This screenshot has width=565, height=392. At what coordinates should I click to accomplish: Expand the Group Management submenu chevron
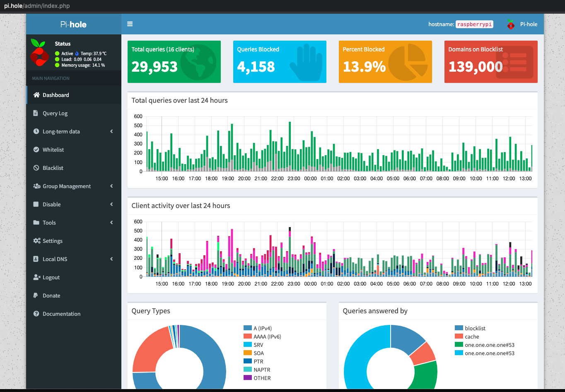111,186
